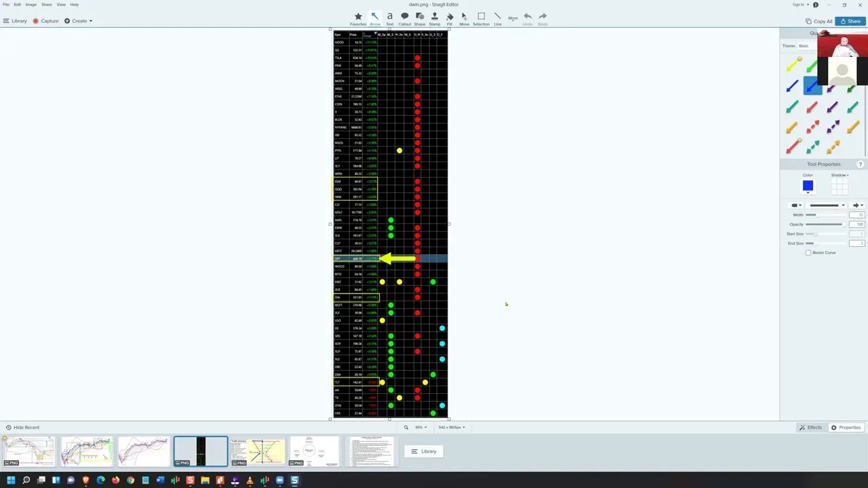Toggle the Effects panel

pos(810,428)
